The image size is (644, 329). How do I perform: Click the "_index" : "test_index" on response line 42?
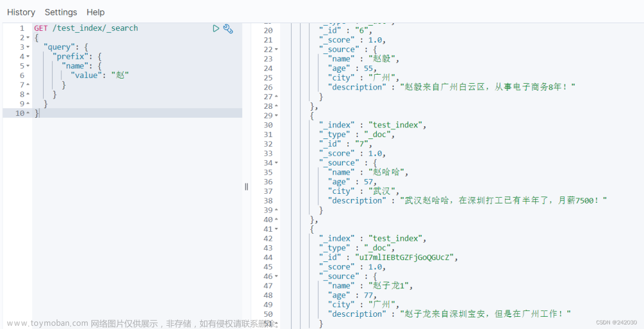tap(373, 238)
